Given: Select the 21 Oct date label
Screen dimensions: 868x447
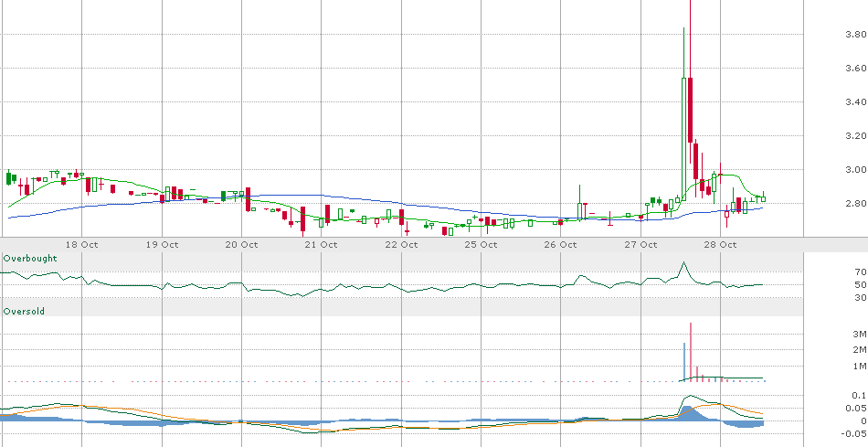Looking at the screenshot, I should pos(322,244).
